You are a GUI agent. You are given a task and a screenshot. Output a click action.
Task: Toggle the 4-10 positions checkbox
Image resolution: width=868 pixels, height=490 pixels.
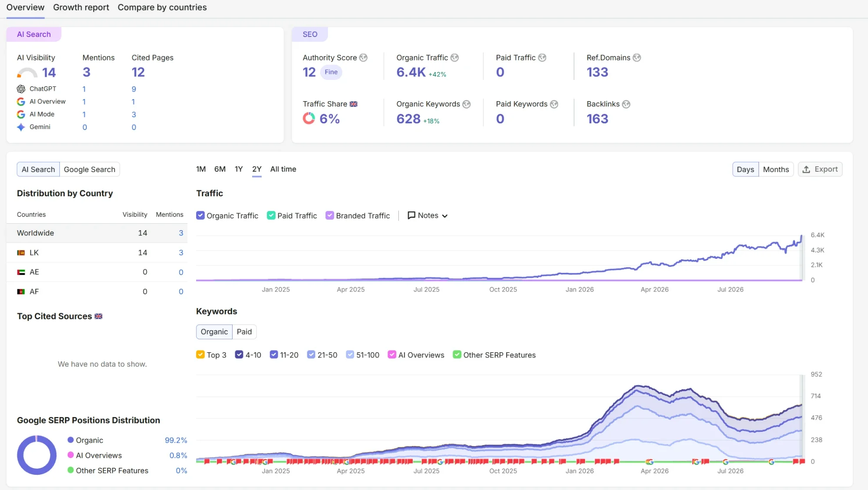239,355
